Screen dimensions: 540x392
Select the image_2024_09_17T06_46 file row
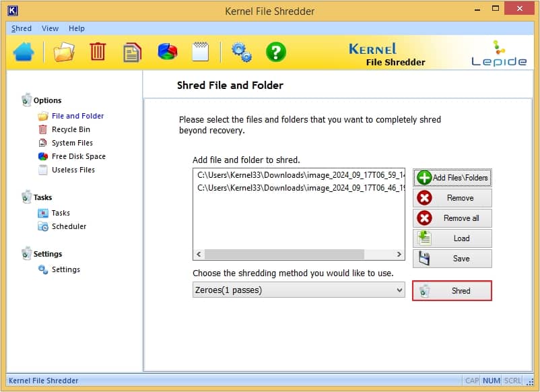(299, 188)
